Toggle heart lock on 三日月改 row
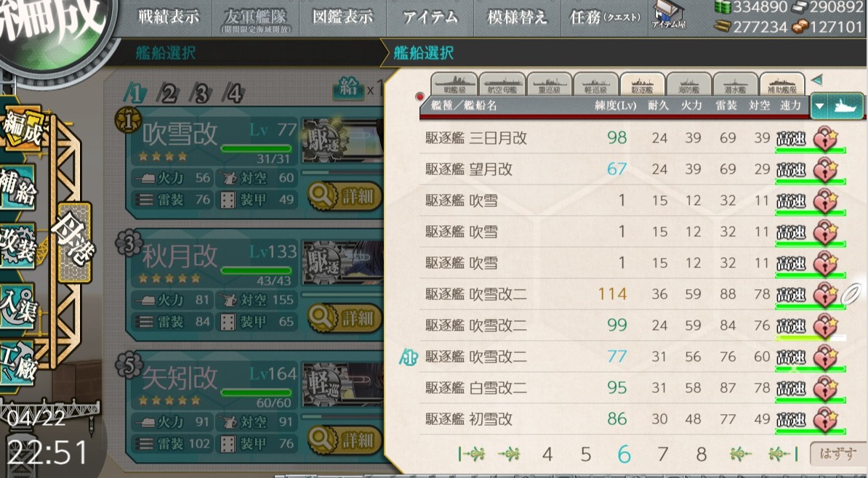The height and width of the screenshot is (478, 868). pos(825,138)
